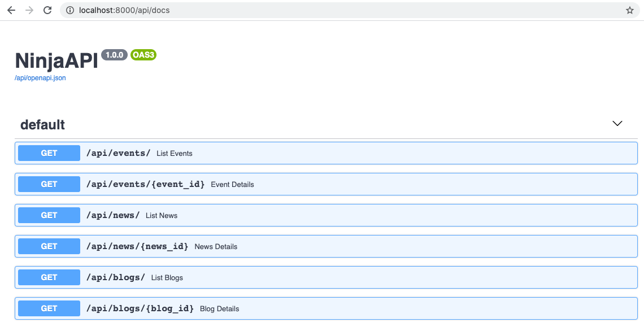This screenshot has height=331, width=644.
Task: Click the 1.0.0 version badge
Action: coord(114,55)
